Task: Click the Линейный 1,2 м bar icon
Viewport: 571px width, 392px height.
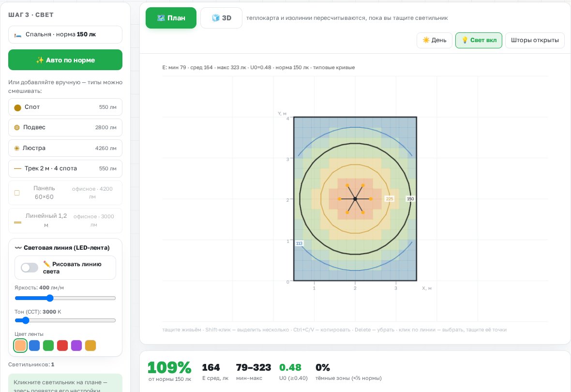Action: coord(17,222)
